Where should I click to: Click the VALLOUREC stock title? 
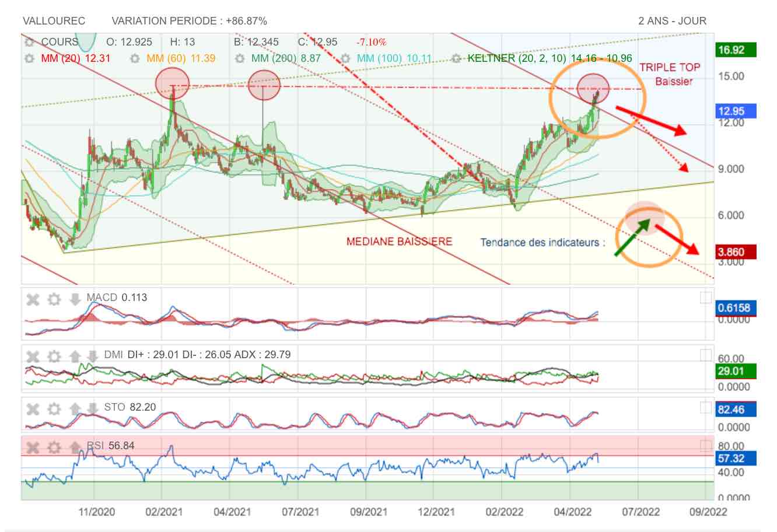point(54,21)
